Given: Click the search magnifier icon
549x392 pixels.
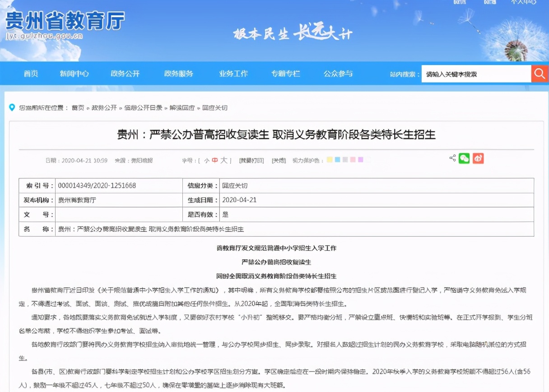Looking at the screenshot, I should 540,74.
